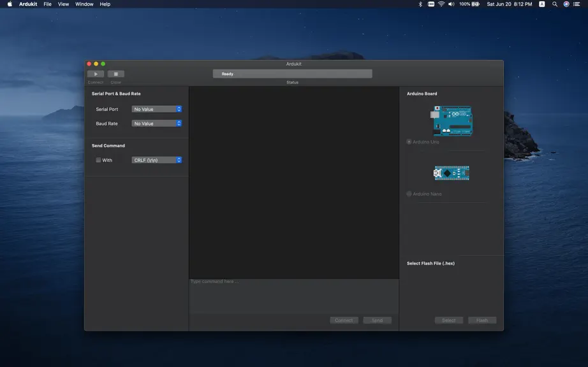Open Siri from the menu bar
The width and height of the screenshot is (588, 367).
click(566, 4)
